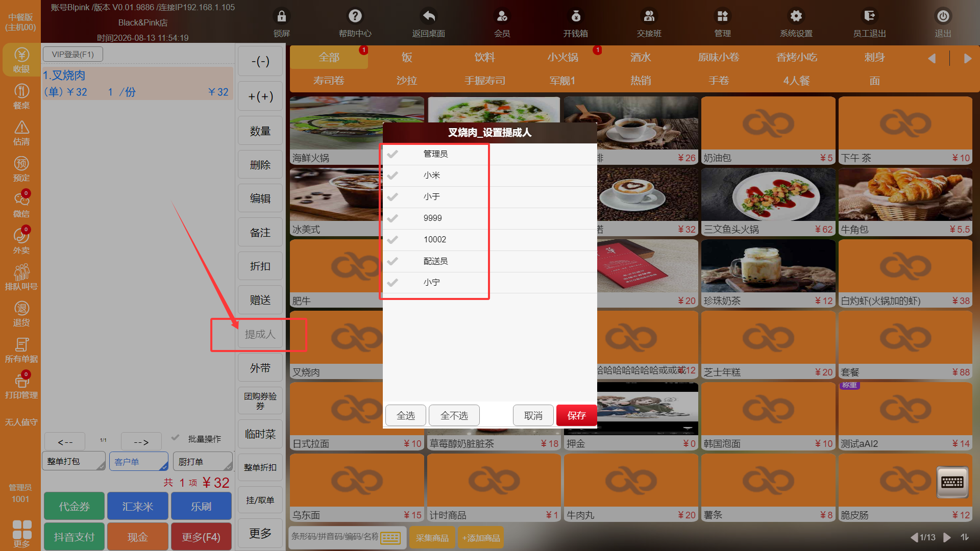Click the 现金 cash payment button
Viewport: 980px width, 551px height.
click(x=138, y=537)
